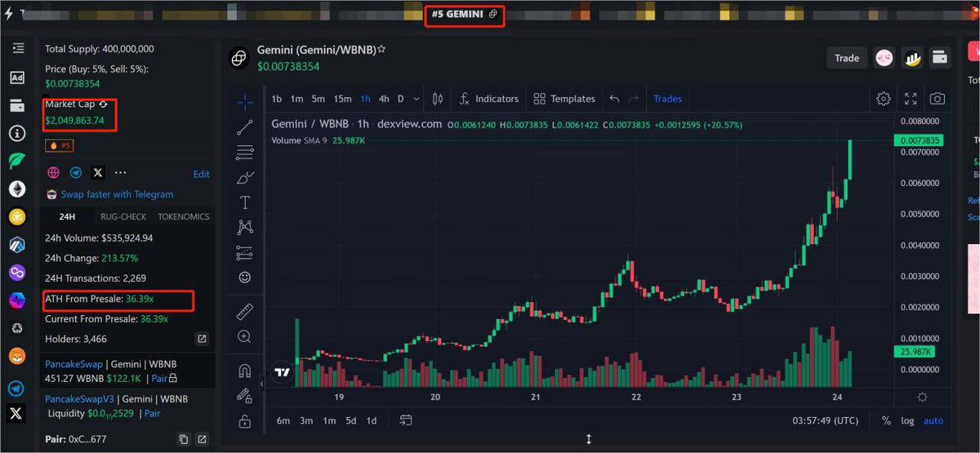Copy the pair address 0xC...677
This screenshot has width=980, height=453.
[184, 440]
